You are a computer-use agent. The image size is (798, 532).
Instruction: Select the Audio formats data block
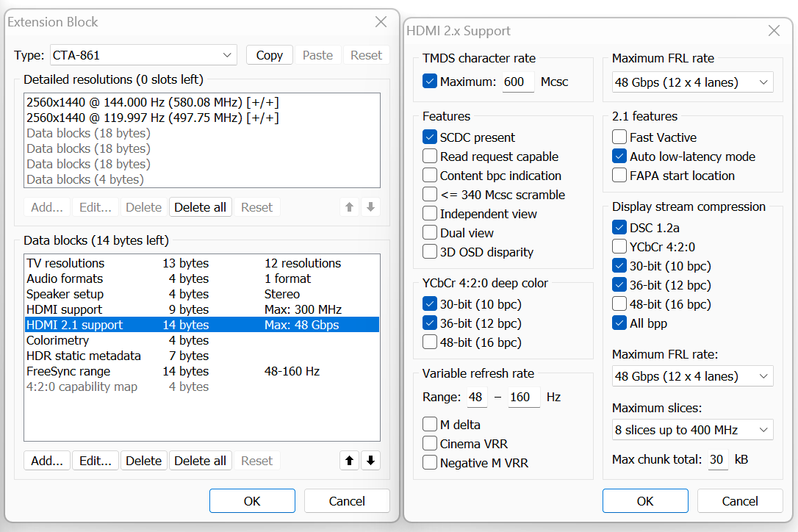pyautogui.click(x=202, y=278)
